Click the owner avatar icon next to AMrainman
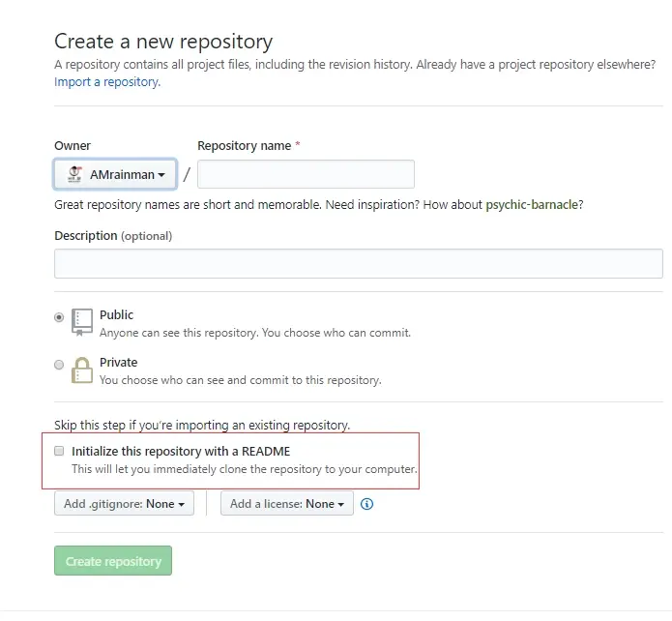This screenshot has height=621, width=672. [75, 174]
